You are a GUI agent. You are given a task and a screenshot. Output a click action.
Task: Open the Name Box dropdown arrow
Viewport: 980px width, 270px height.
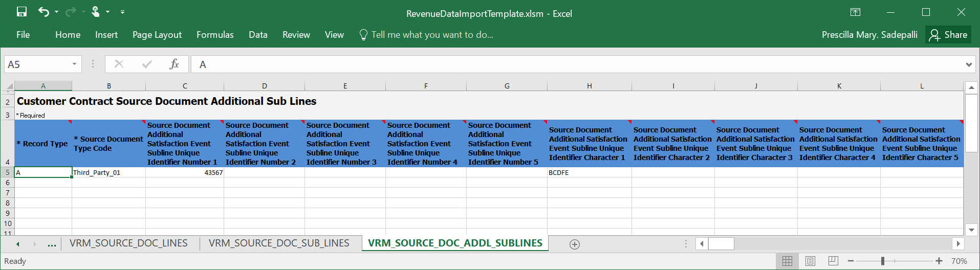click(74, 64)
